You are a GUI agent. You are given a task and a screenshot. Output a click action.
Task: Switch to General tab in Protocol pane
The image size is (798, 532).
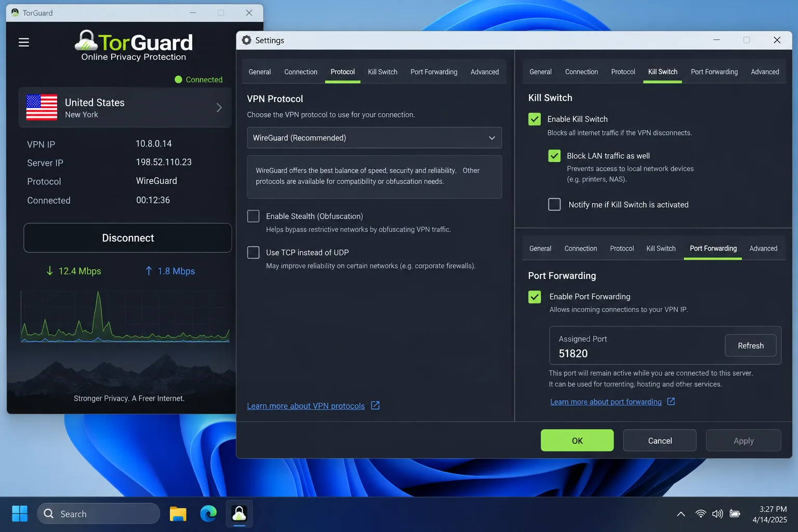(x=260, y=72)
